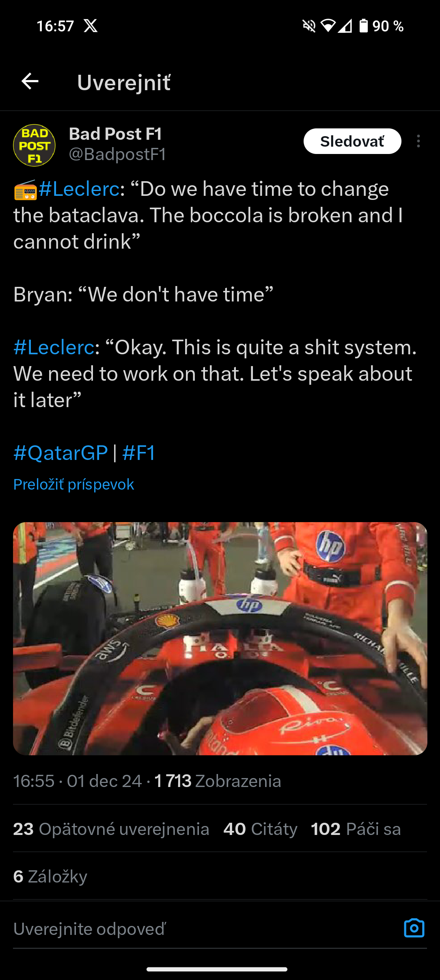View the 102 Páči sa likes

[x=356, y=829]
